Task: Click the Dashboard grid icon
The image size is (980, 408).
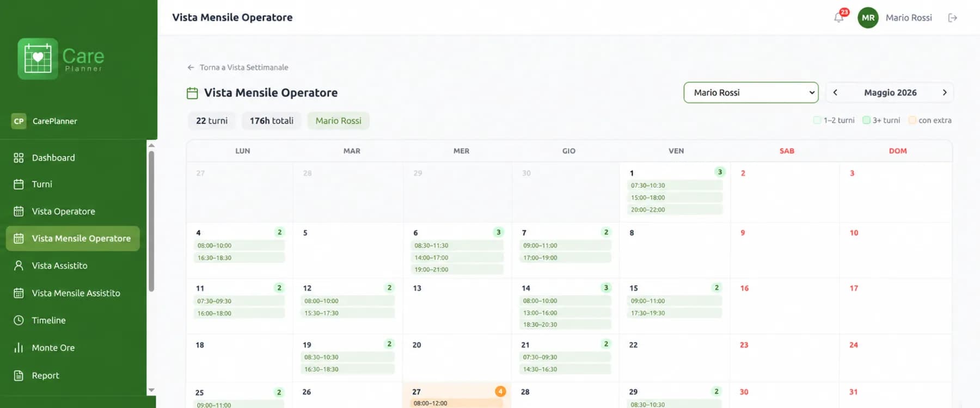Action: (19, 158)
